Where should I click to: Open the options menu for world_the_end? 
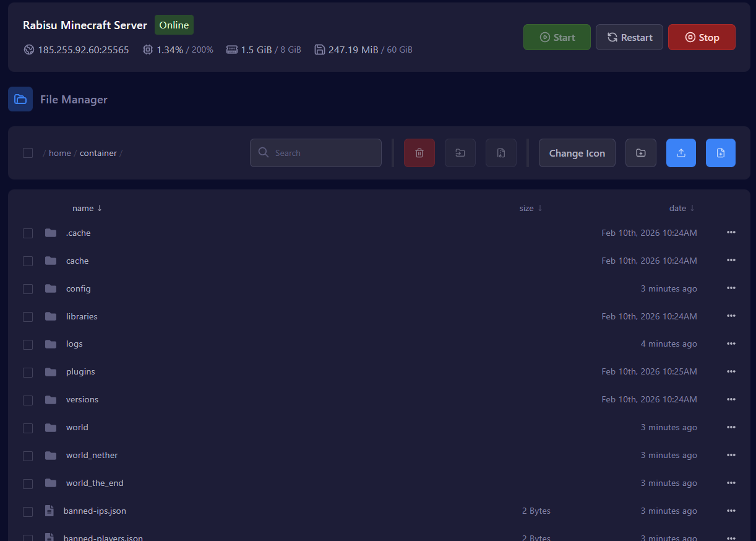click(x=731, y=483)
